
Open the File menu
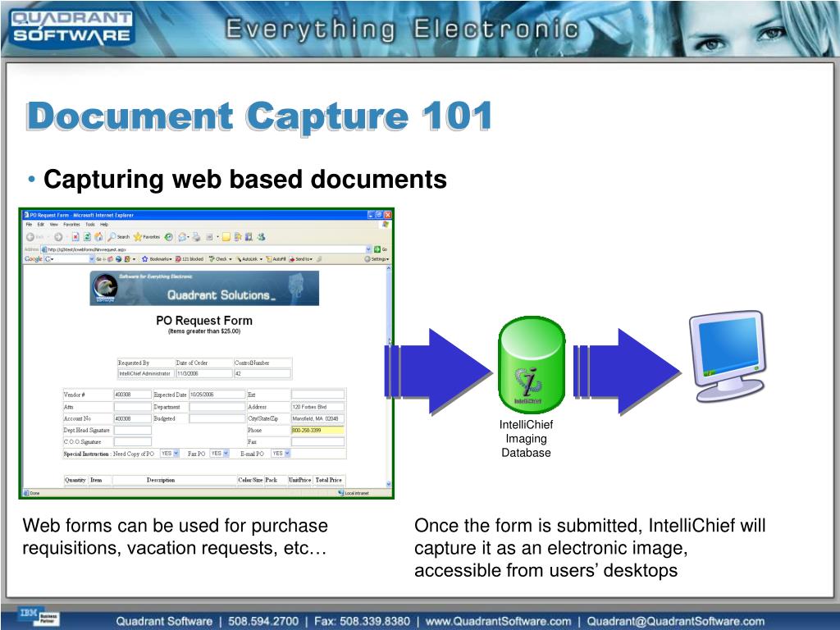click(29, 225)
